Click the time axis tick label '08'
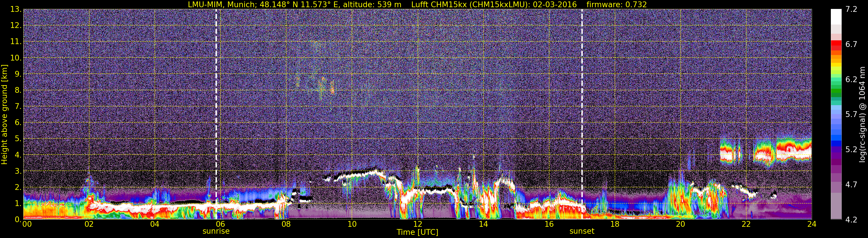The image size is (868, 238). [286, 224]
